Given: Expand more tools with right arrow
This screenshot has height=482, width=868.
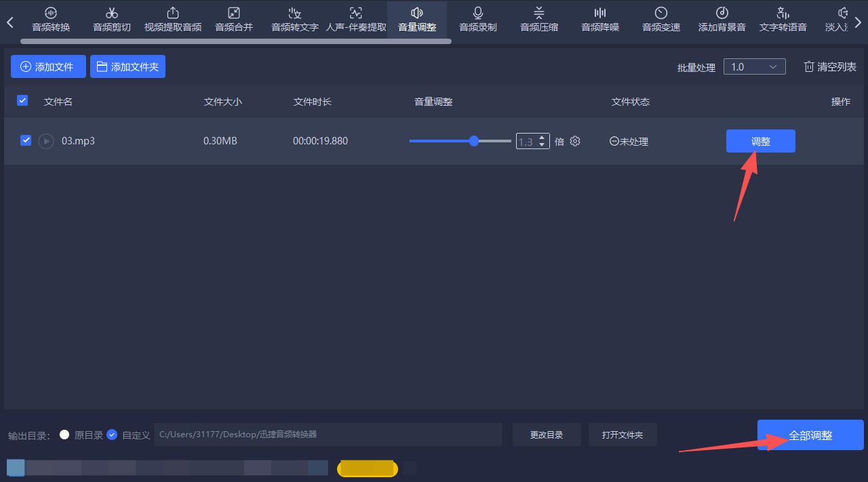Looking at the screenshot, I should tap(859, 21).
